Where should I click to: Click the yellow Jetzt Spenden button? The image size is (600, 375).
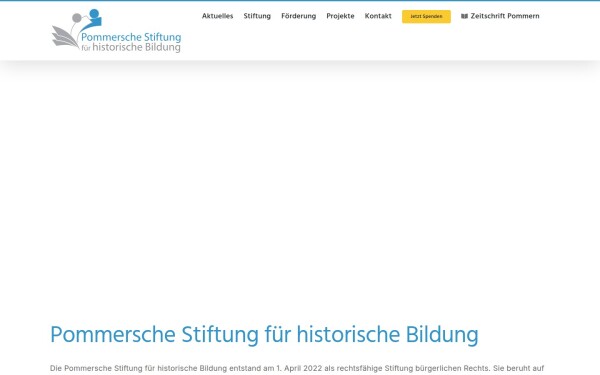pos(426,16)
